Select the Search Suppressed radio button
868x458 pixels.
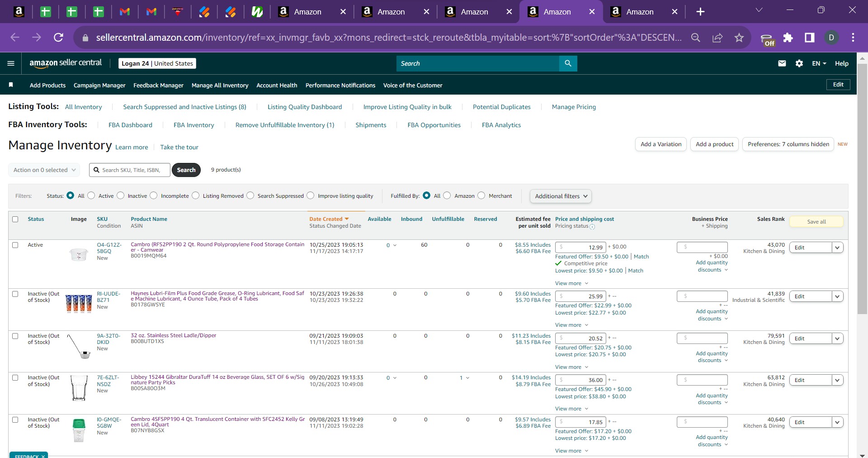click(x=250, y=196)
